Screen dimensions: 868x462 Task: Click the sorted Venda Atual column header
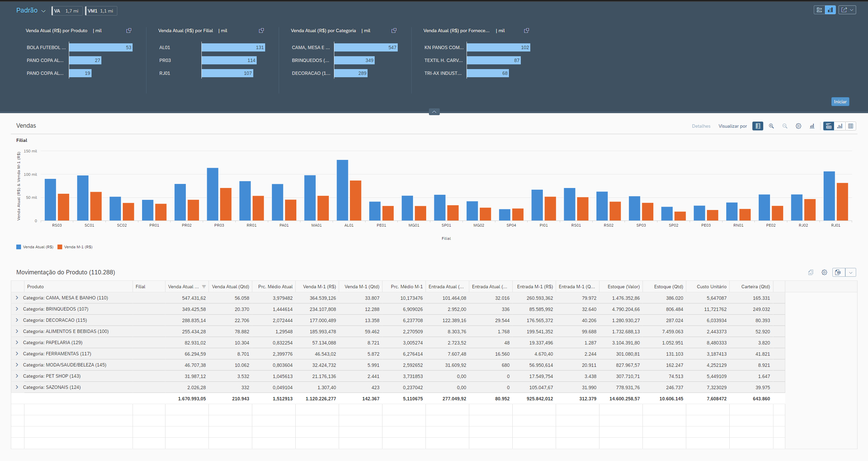[187, 287]
